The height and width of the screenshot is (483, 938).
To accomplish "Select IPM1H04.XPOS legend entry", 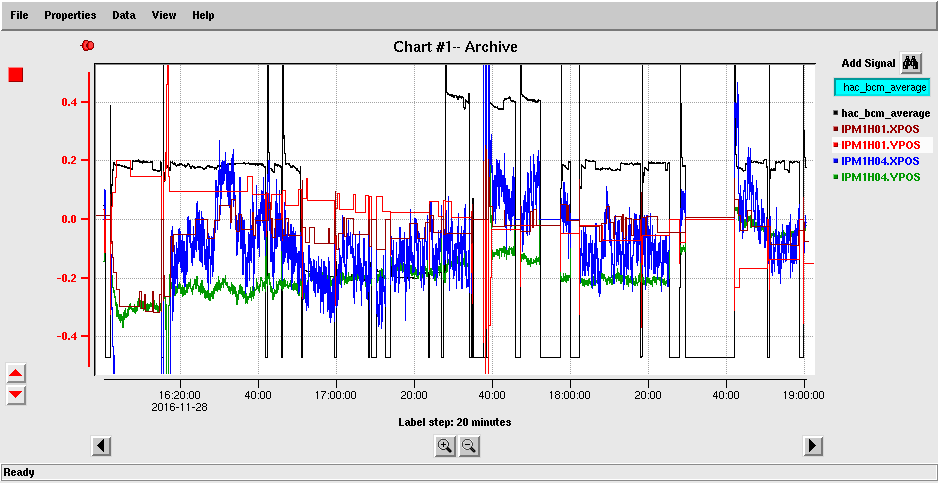I will (875, 161).
